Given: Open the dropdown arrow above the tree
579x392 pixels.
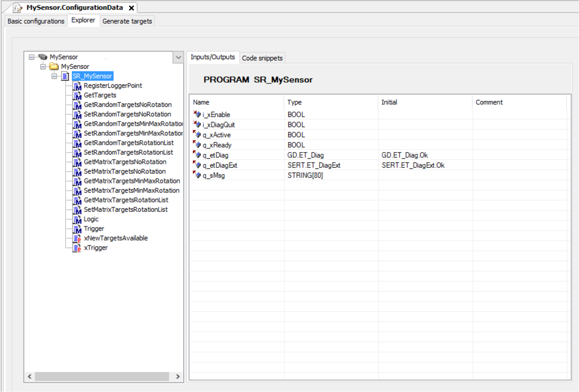Looking at the screenshot, I should coord(178,58).
